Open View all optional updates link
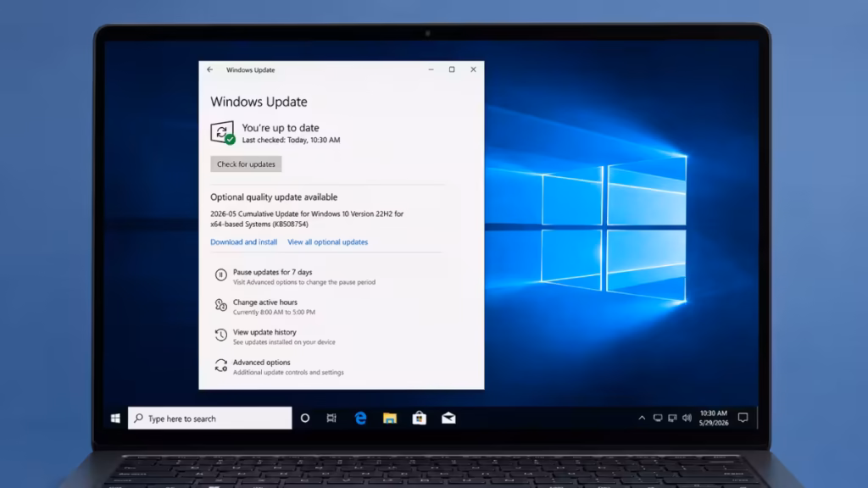This screenshot has height=488, width=868. (328, 241)
